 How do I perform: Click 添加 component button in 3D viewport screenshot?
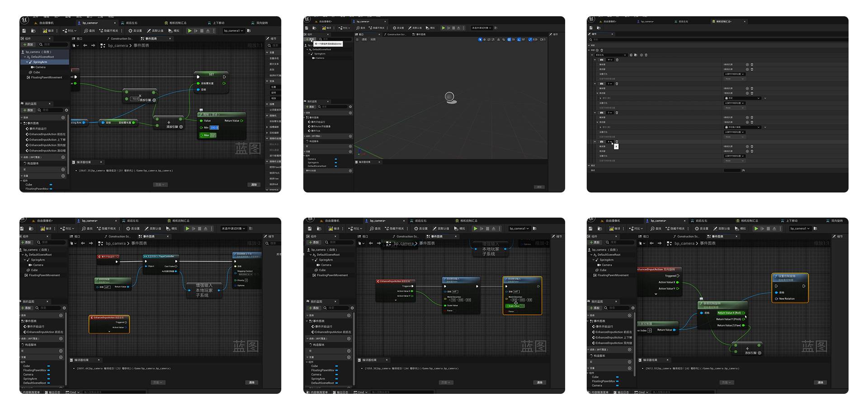310,39
